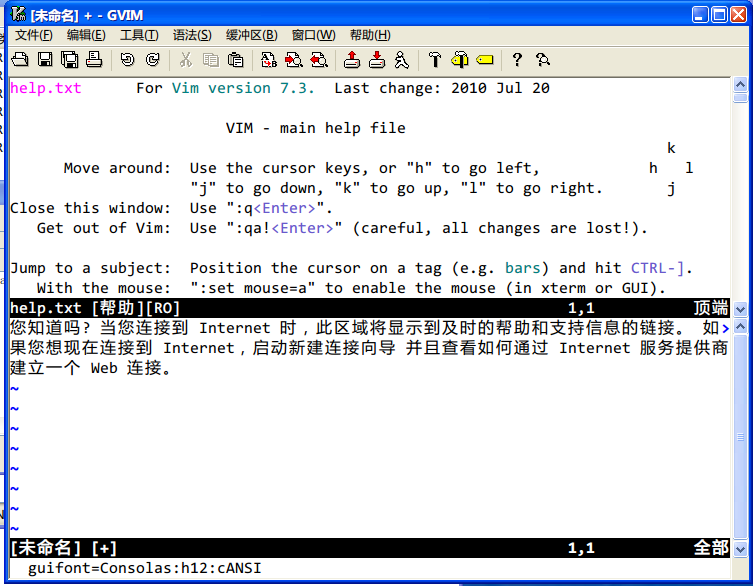
Task: Click the 'Jump to a subject:' label
Action: [x=90, y=268]
